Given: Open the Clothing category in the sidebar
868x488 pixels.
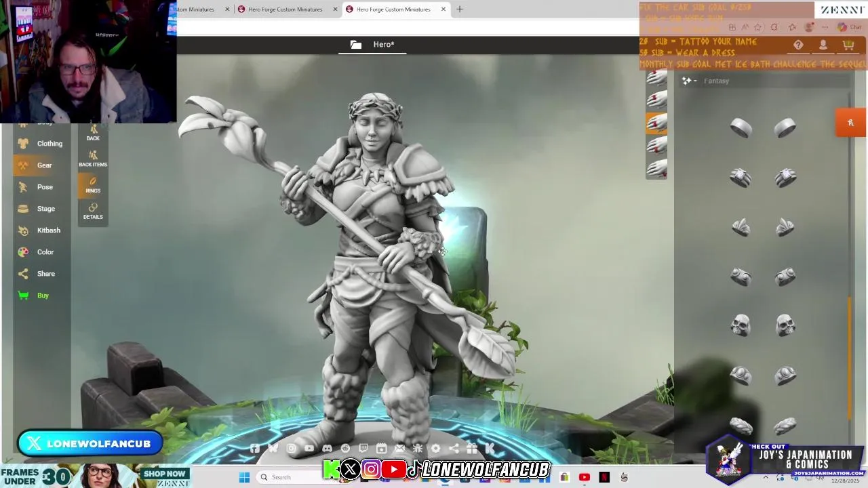Looking at the screenshot, I should click(41, 144).
